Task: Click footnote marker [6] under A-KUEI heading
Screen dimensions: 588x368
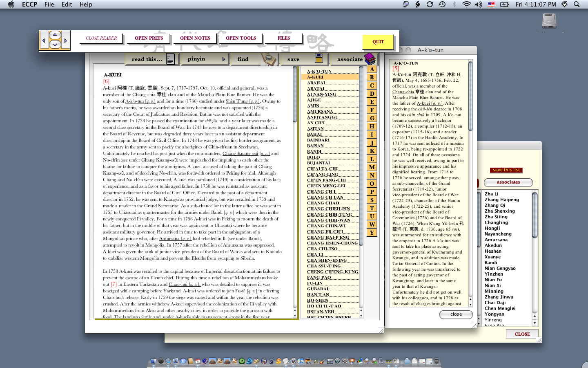Action: tap(106, 81)
